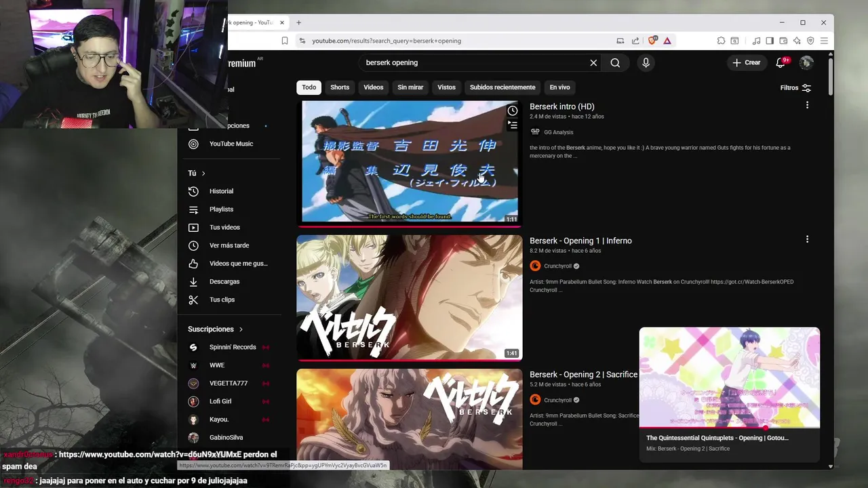This screenshot has height=488, width=868.
Task: Click the share page icon in address bar
Action: [635, 41]
